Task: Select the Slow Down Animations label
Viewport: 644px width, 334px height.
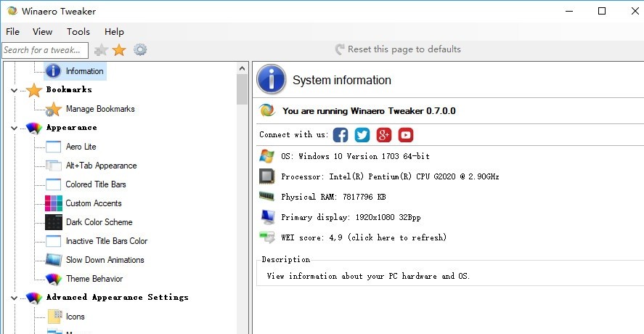Action: (105, 260)
